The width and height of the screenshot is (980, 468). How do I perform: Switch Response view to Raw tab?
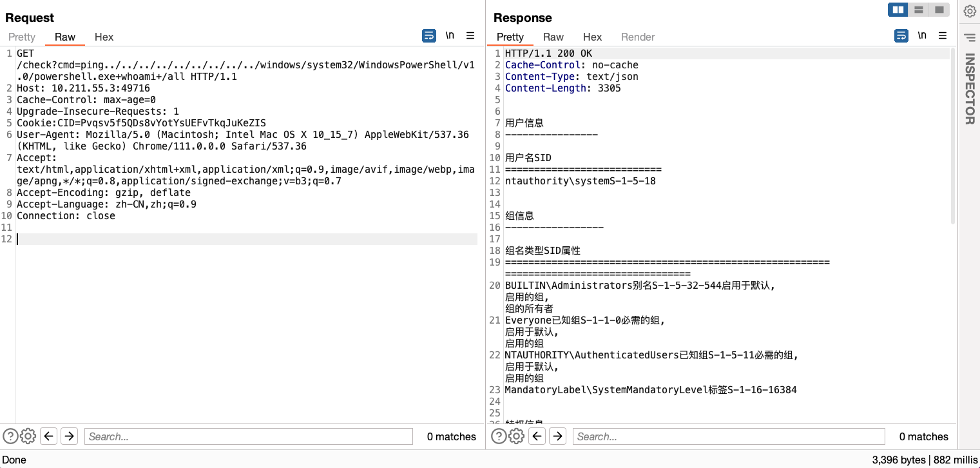pyautogui.click(x=553, y=37)
